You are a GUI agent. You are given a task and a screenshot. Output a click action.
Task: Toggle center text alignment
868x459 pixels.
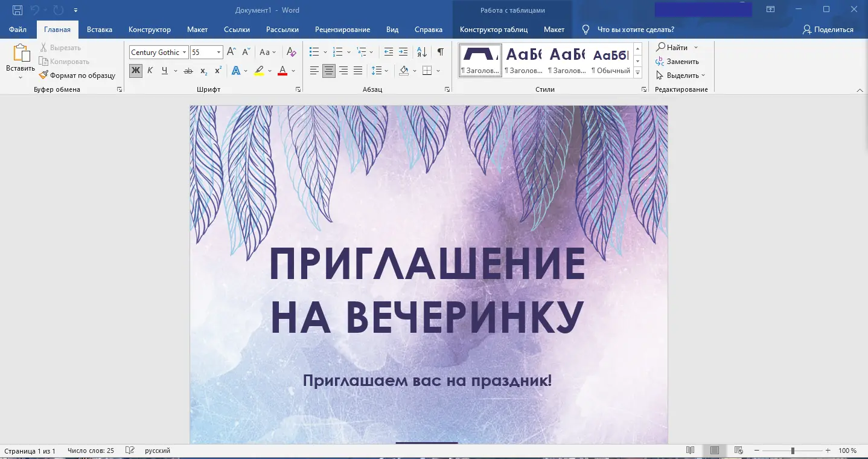[329, 71]
